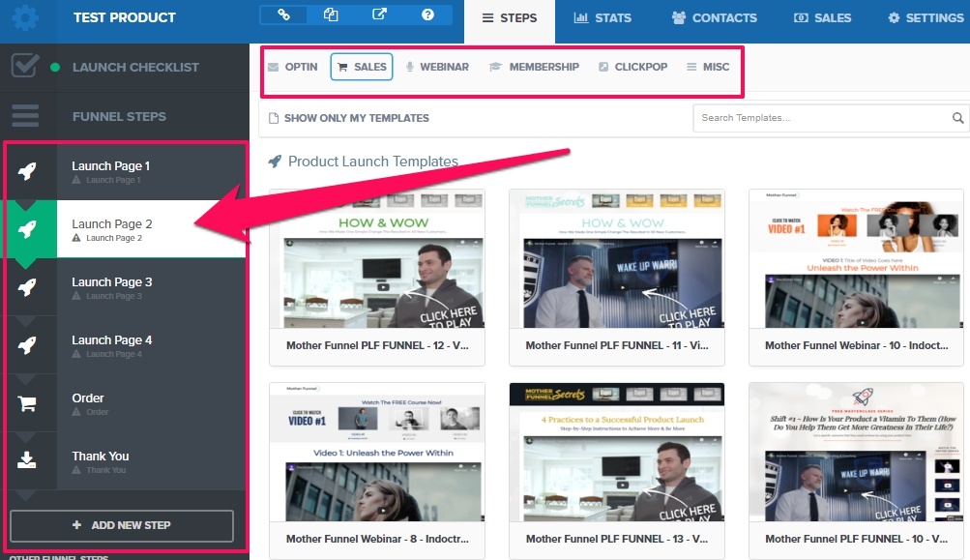Click rocket icon of Launch Page 3

[27, 287]
